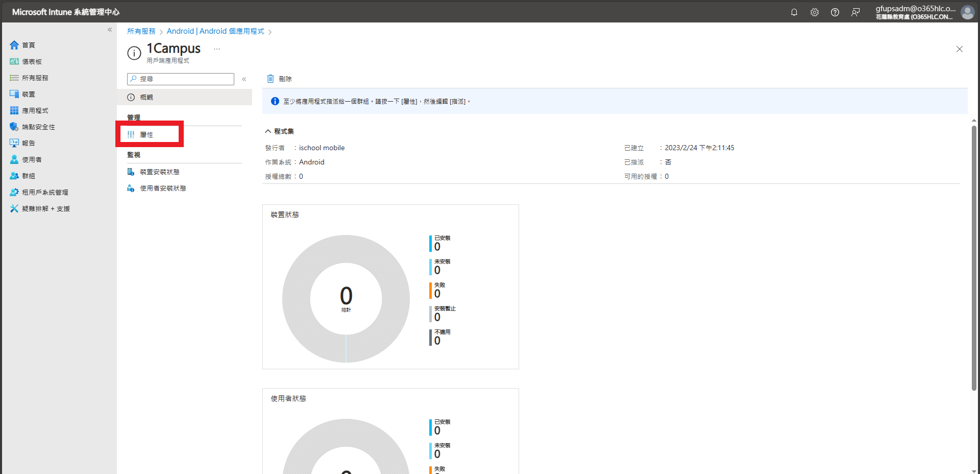Image resolution: width=980 pixels, height=474 pixels.
Task: Click the Android 應用程式 breadcrumb link
Action: point(215,31)
